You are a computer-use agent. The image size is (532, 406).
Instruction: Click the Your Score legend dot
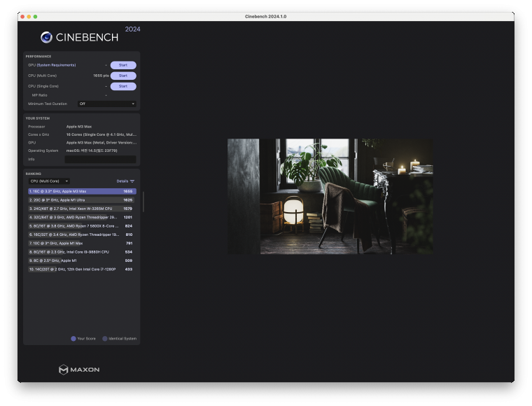(x=73, y=339)
